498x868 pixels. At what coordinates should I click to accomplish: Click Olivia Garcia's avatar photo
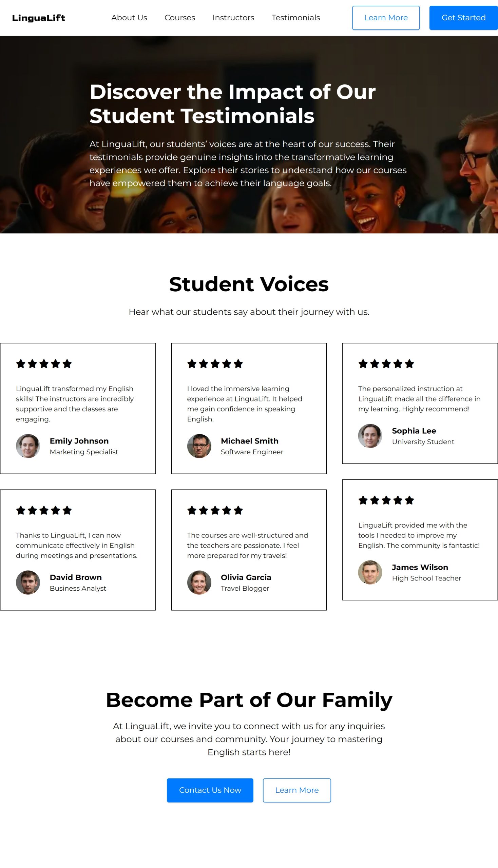(x=199, y=582)
